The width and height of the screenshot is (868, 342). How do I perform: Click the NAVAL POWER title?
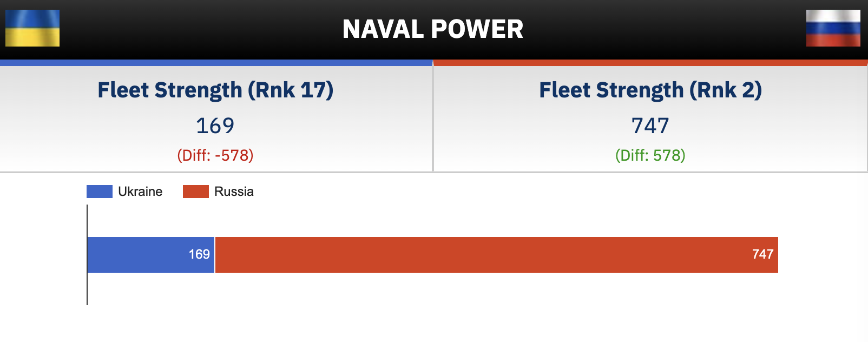[x=433, y=29]
